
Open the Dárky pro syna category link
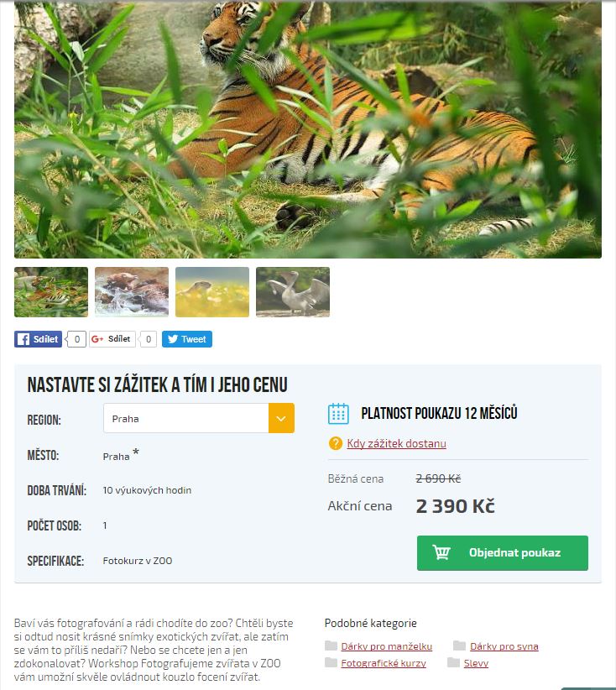tap(504, 646)
